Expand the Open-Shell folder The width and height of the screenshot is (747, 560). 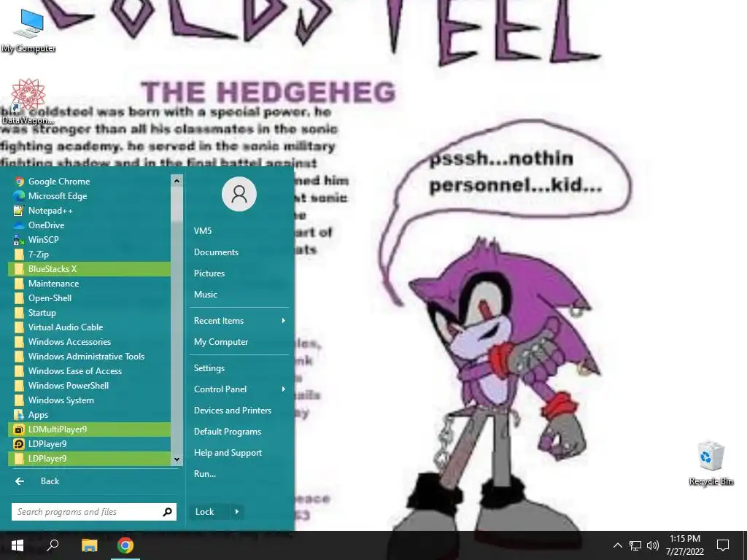click(x=89, y=298)
